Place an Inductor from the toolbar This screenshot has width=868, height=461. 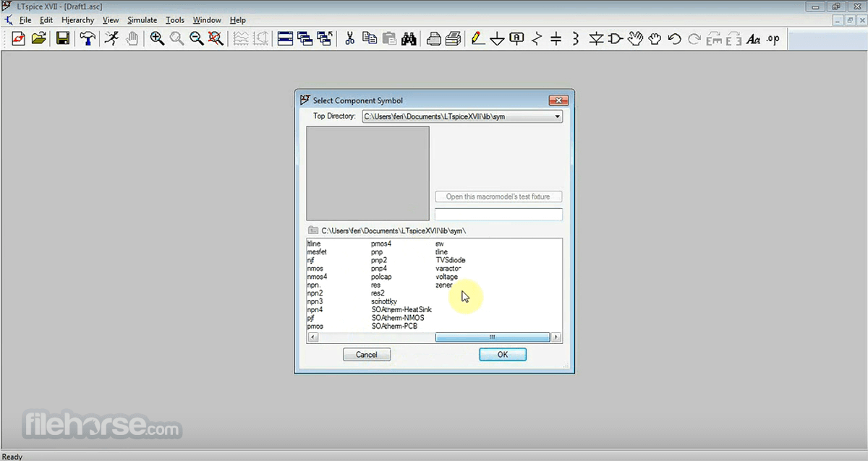coord(575,39)
